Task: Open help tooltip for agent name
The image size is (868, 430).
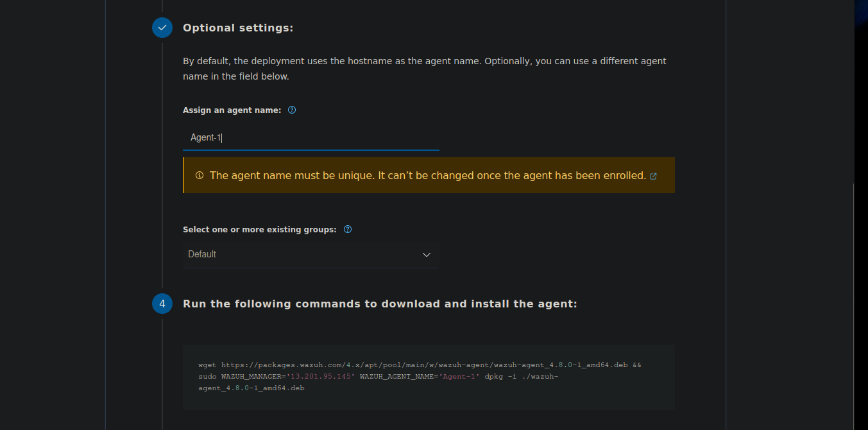Action: click(292, 110)
